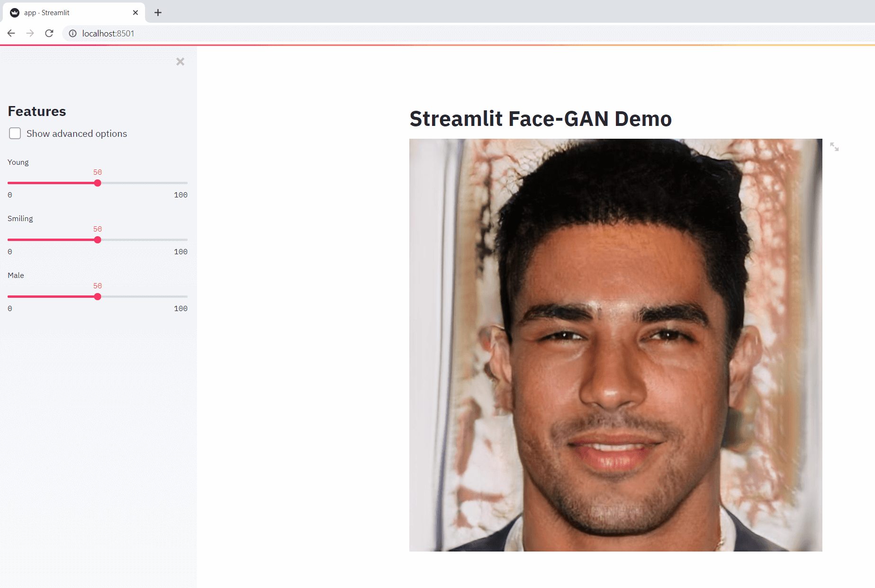Close the app · Streamlit tab

[x=135, y=13]
